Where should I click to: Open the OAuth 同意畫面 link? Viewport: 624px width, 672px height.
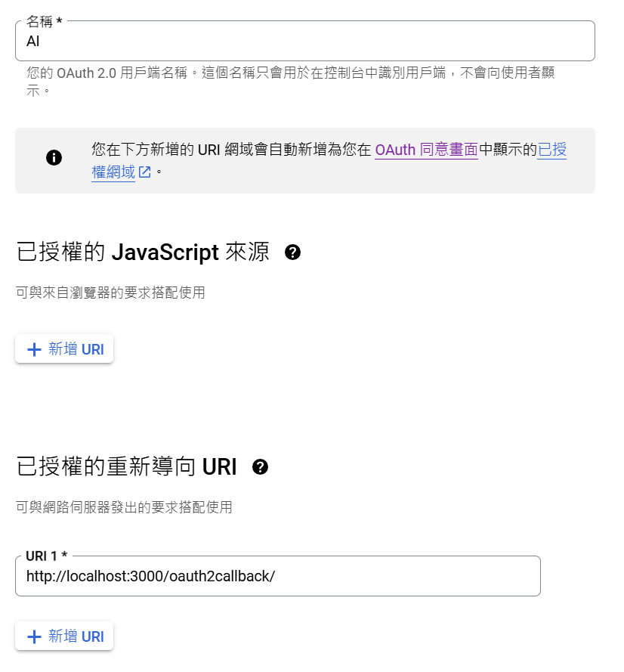click(426, 150)
